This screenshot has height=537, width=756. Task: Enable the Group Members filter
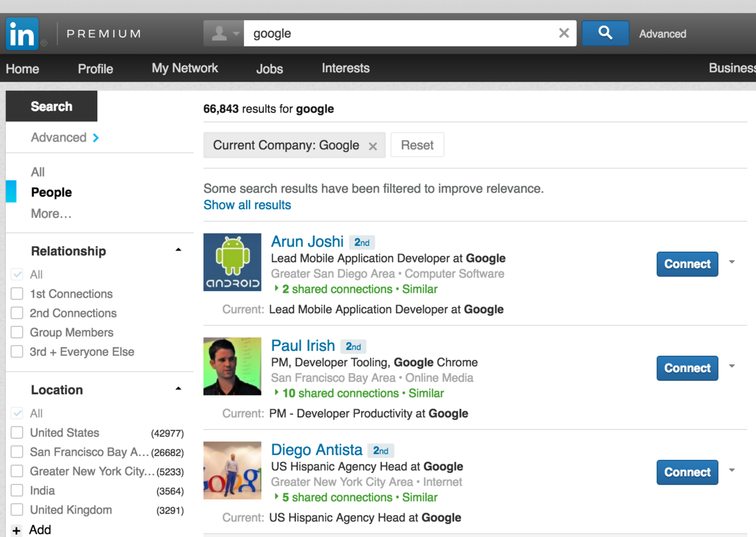[17, 332]
